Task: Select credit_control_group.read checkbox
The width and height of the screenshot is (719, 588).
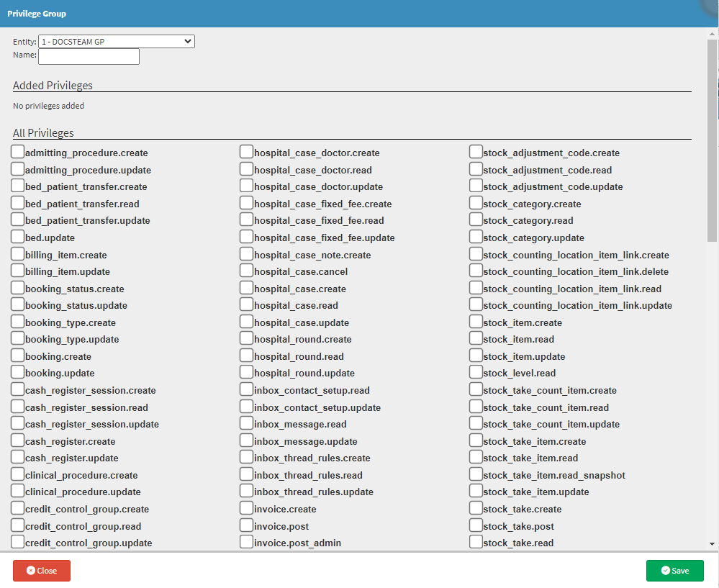Action: click(18, 525)
